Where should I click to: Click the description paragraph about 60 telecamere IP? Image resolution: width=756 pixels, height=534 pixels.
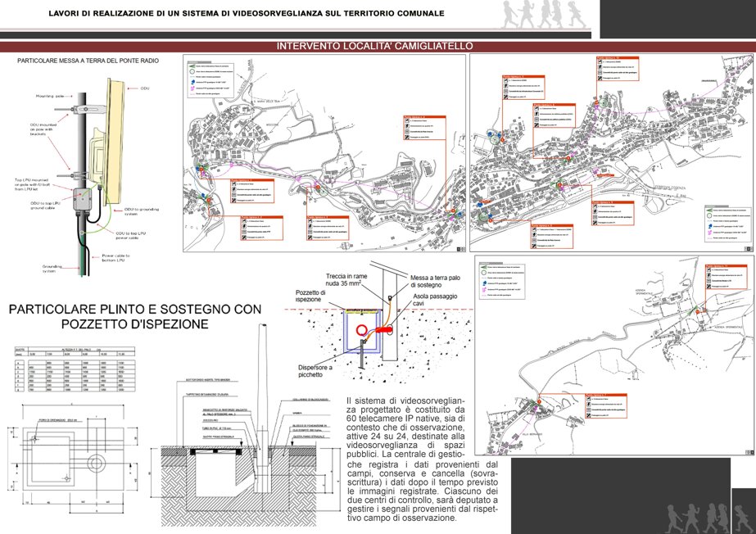[422, 459]
